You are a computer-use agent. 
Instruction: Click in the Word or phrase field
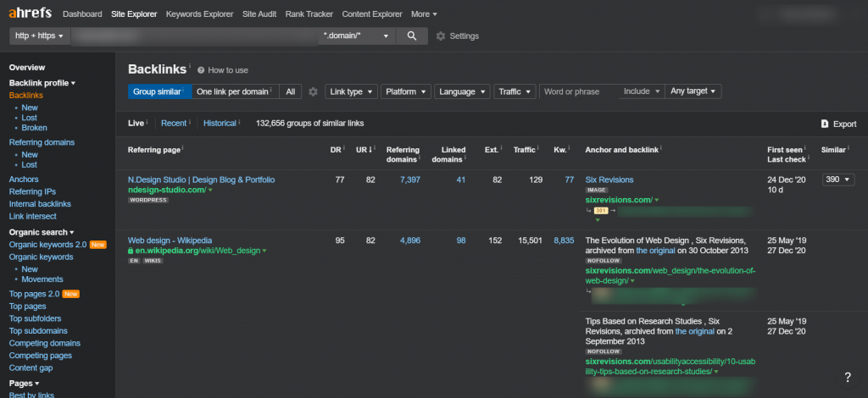point(579,91)
